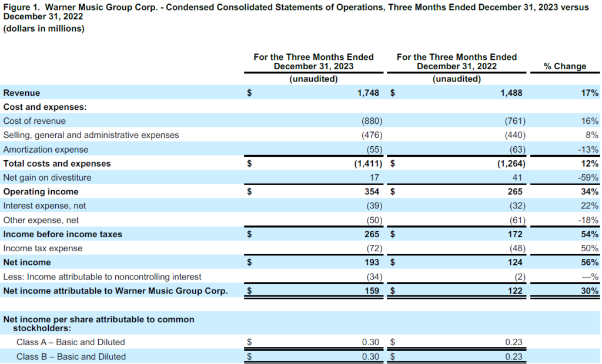This screenshot has width=602, height=364.
Task: Click the 2022 Revenue value 1,488
Action: (x=511, y=93)
